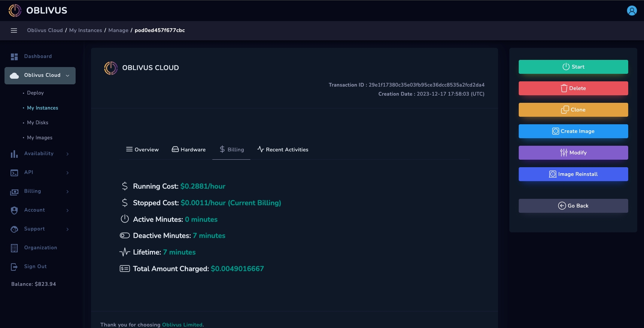Open My Disks in the sidebar
Screen dimensions: 644x328
[38, 123]
